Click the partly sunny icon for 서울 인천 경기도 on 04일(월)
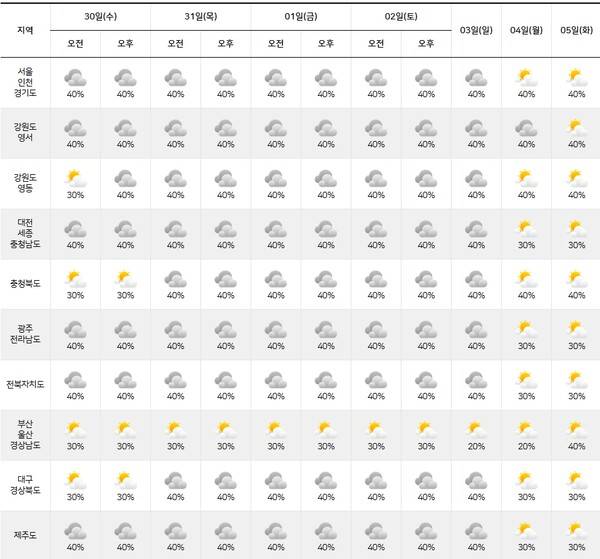This screenshot has height=559, width=600. (526, 78)
